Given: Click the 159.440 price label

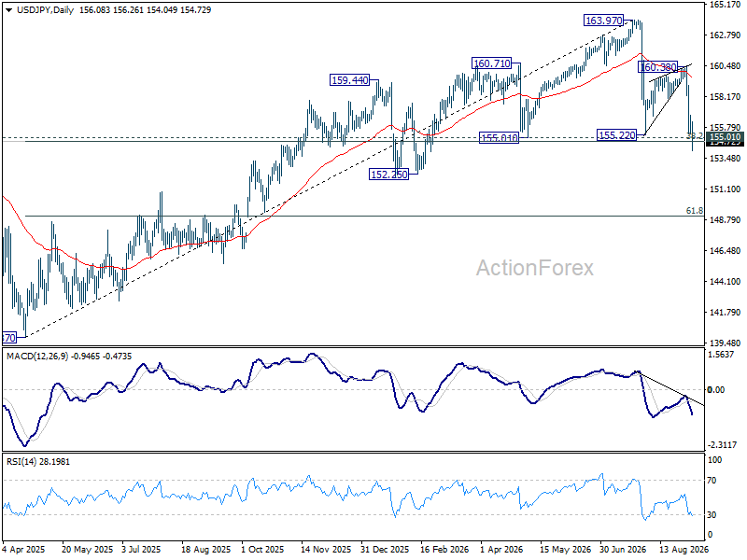Looking at the screenshot, I should (x=349, y=80).
